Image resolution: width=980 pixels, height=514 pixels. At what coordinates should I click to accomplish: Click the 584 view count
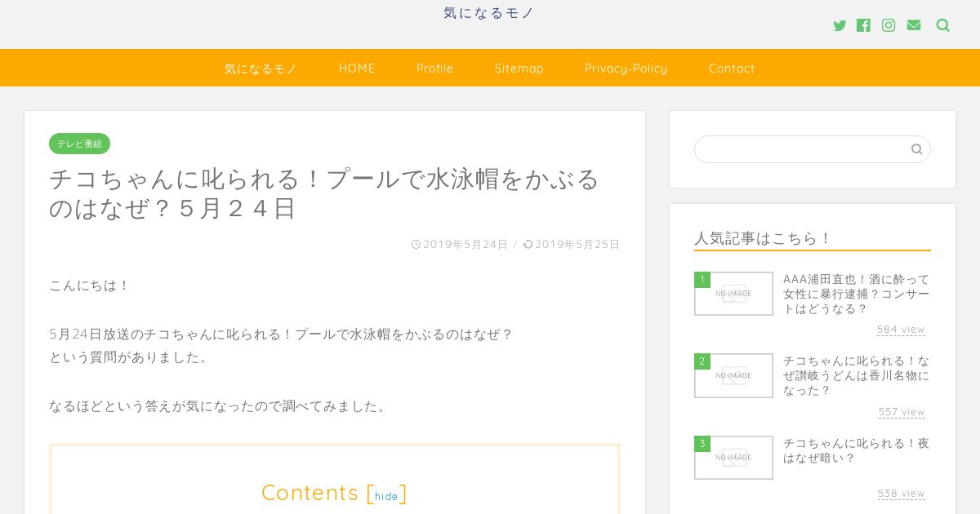[x=901, y=330]
